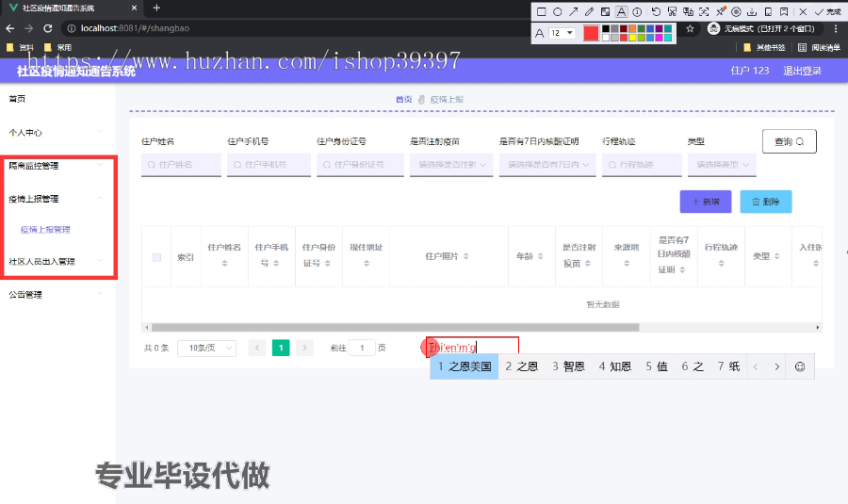
Task: Open the 阅读清单 reading list
Action: click(820, 48)
